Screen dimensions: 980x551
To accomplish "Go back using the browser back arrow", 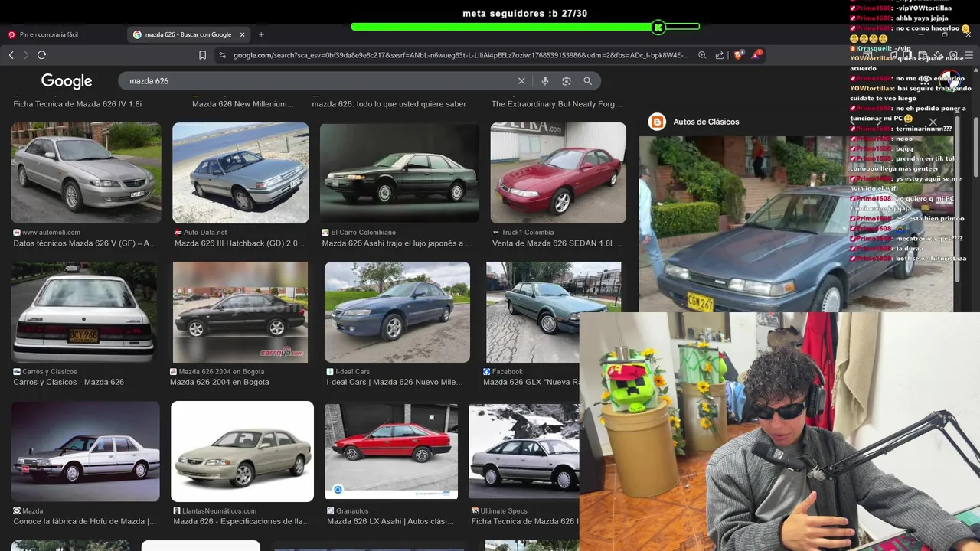I will click(11, 55).
